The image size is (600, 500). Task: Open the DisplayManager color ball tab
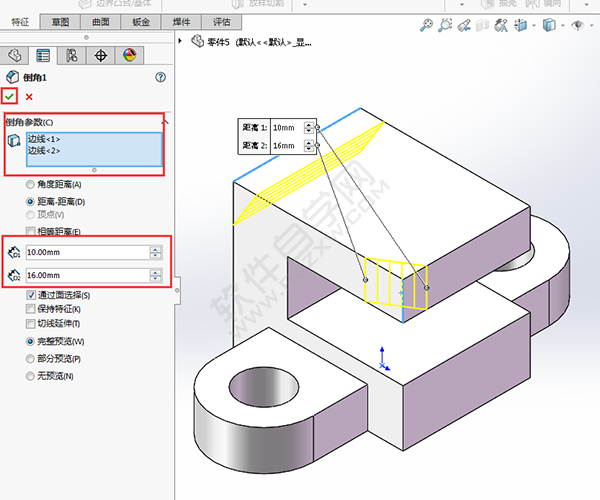coord(130,55)
